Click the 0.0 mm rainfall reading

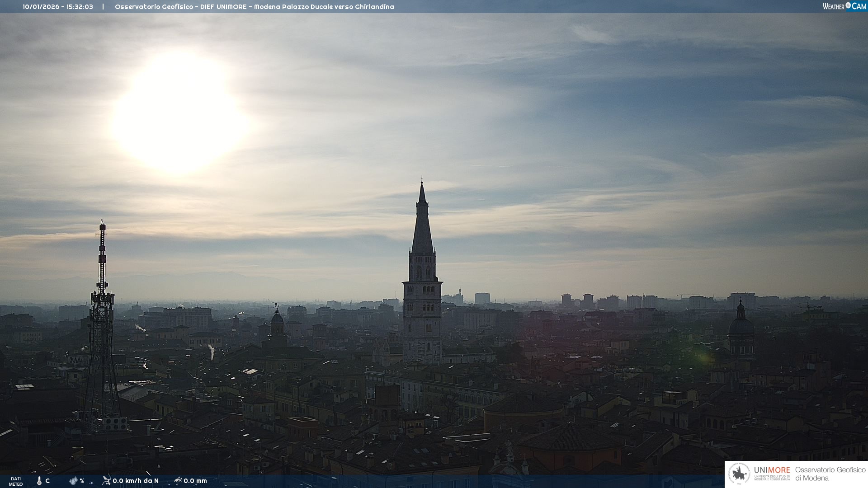tap(195, 481)
